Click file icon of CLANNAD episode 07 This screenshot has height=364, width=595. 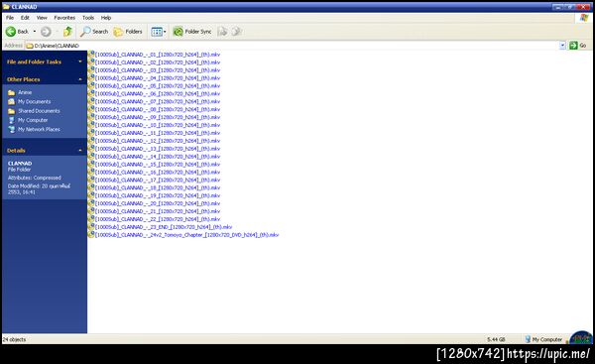91,101
